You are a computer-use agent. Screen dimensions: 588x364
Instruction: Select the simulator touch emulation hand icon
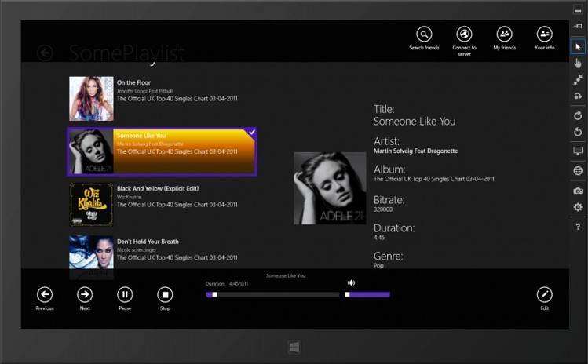(578, 64)
